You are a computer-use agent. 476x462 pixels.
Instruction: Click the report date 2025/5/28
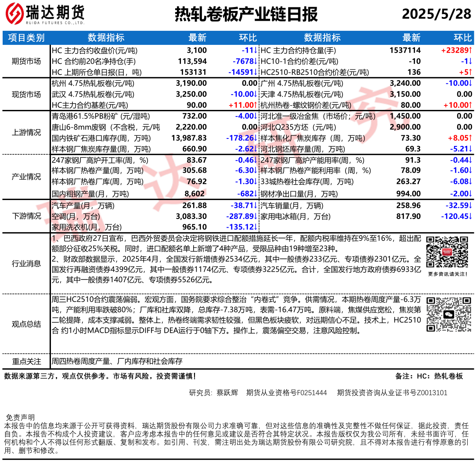click(436, 15)
